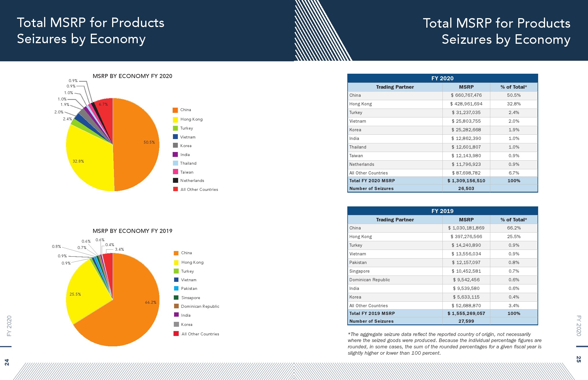Click the 50.5% orange slice of the FY 2020 pie

(x=135, y=144)
